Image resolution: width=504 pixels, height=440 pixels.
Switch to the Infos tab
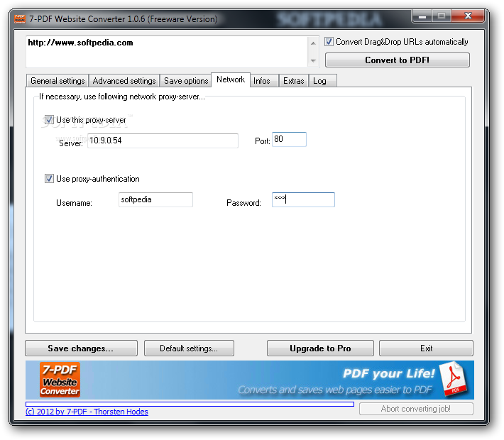coord(264,81)
